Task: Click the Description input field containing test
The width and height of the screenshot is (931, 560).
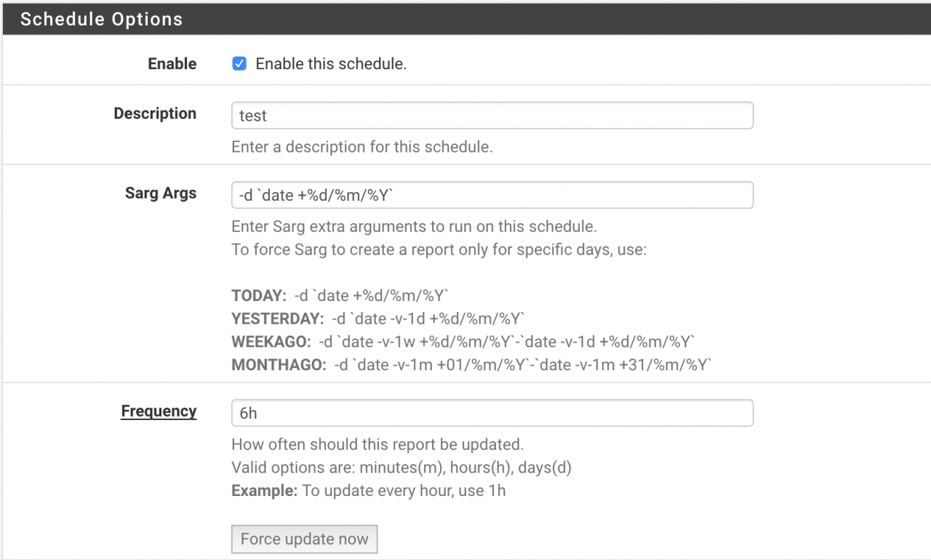Action: click(x=492, y=116)
